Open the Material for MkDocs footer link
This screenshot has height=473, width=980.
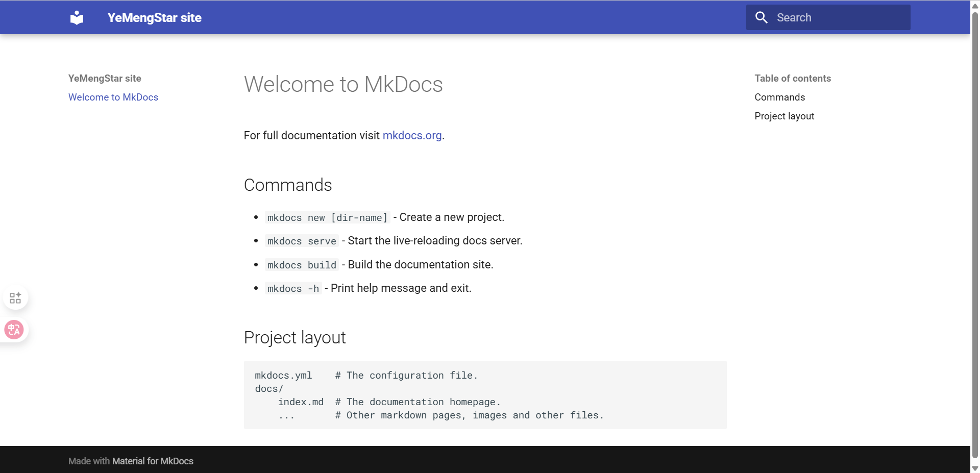(x=153, y=461)
